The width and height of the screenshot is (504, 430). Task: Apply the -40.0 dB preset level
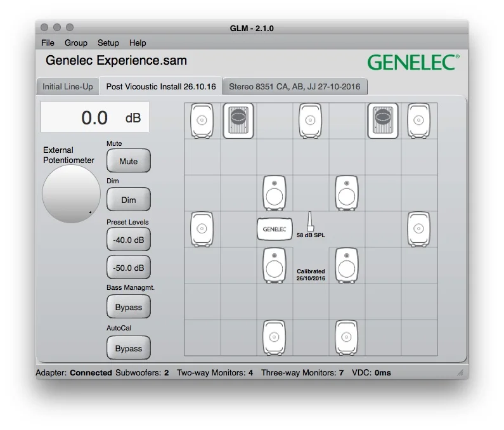pos(129,240)
